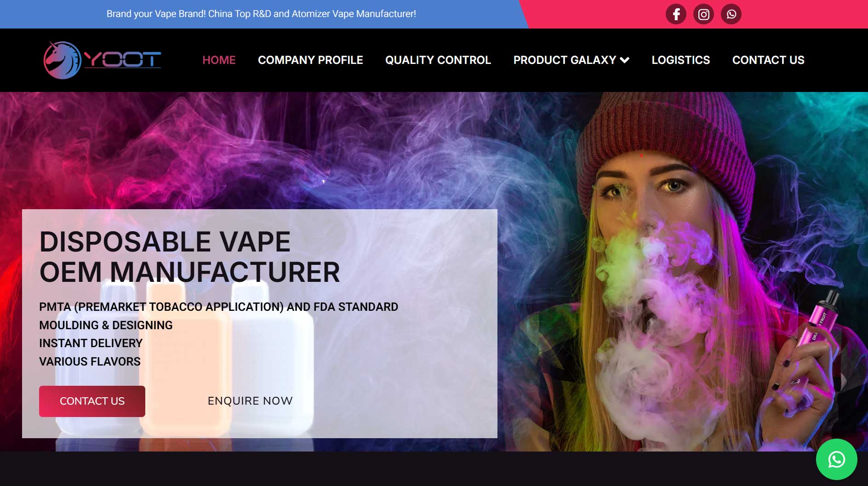
Task: Click the PMTA and FDA standard text
Action: 218,307
